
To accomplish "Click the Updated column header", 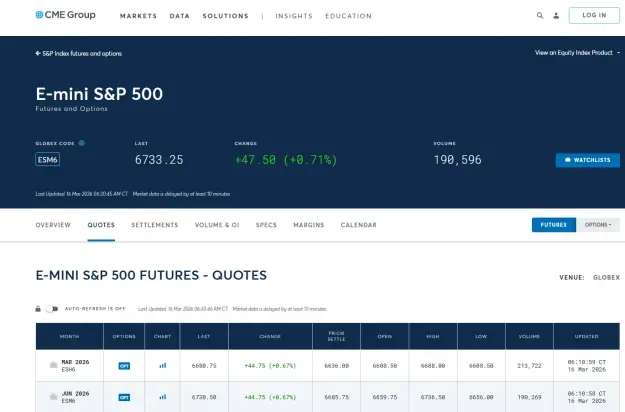I will [x=587, y=336].
